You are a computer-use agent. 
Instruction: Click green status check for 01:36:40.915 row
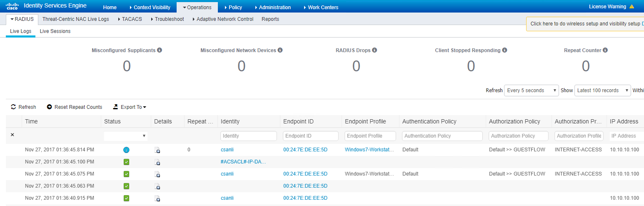point(126,198)
